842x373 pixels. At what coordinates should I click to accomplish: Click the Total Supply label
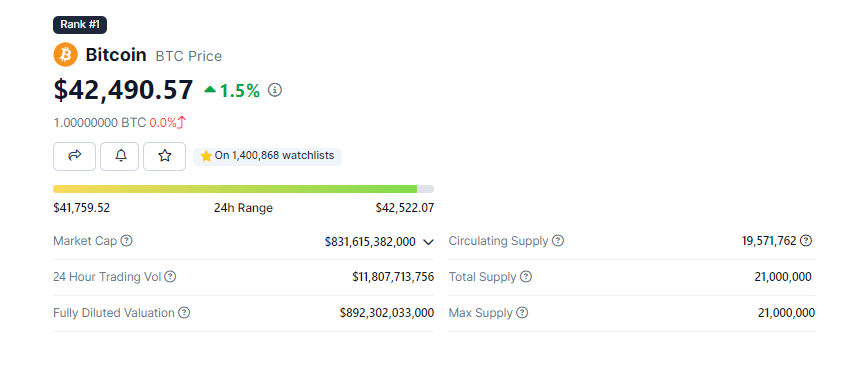[x=482, y=277]
